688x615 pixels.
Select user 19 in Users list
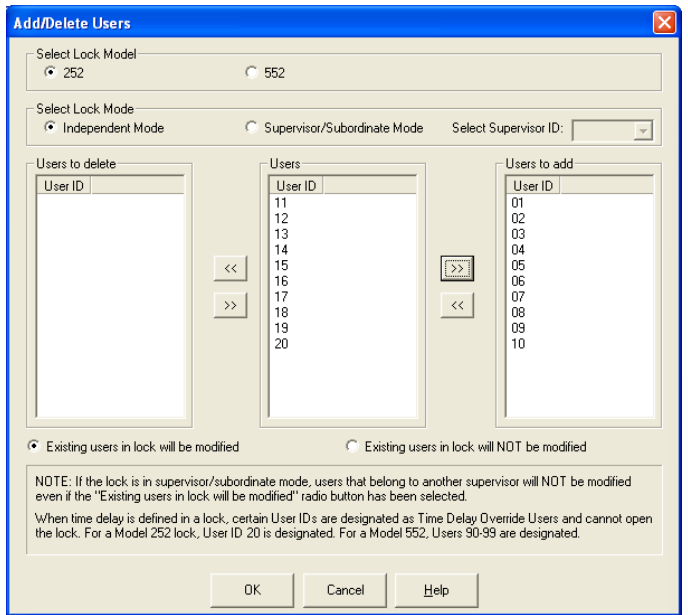pos(281,328)
